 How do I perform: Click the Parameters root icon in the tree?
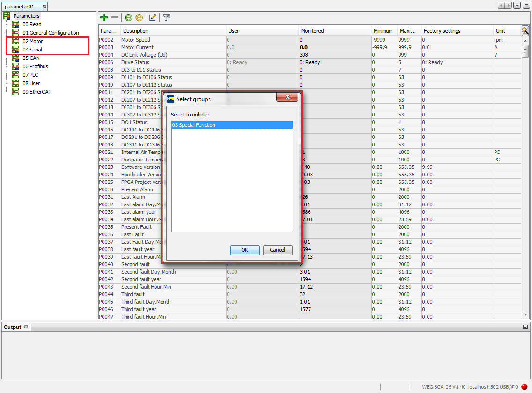pyautogui.click(x=7, y=15)
